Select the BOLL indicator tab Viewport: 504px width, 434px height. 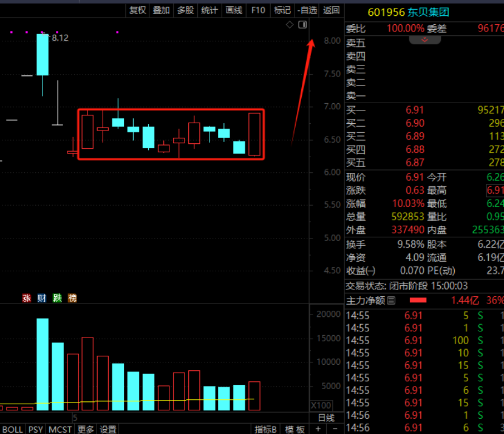pos(13,430)
